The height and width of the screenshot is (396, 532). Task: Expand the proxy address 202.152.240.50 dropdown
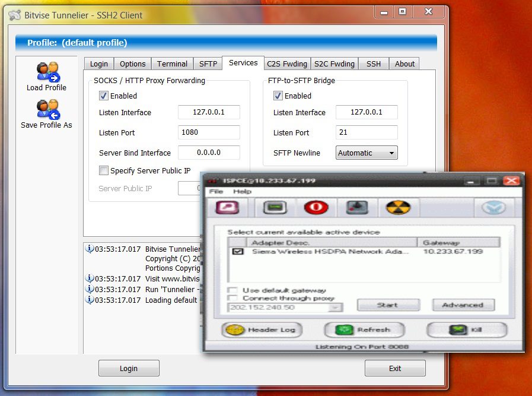tap(335, 308)
